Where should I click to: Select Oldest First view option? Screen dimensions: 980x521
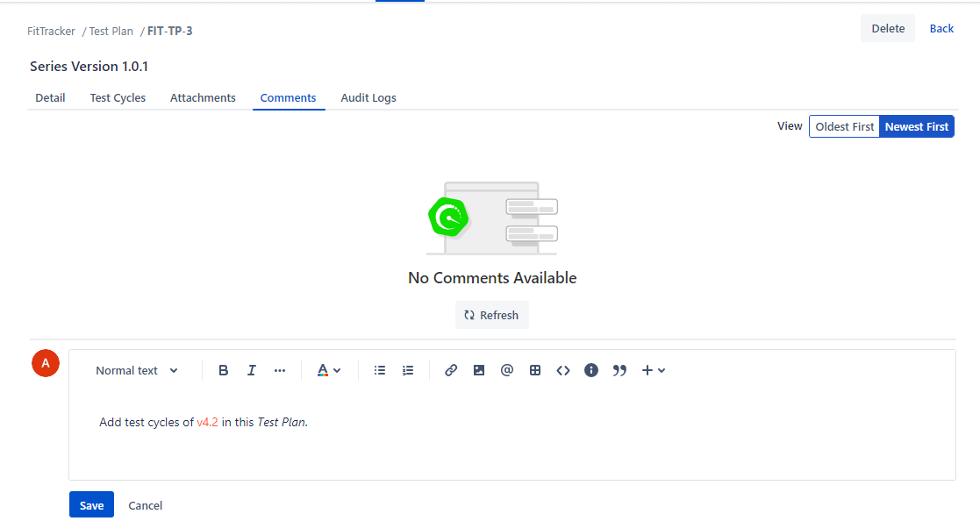(844, 125)
